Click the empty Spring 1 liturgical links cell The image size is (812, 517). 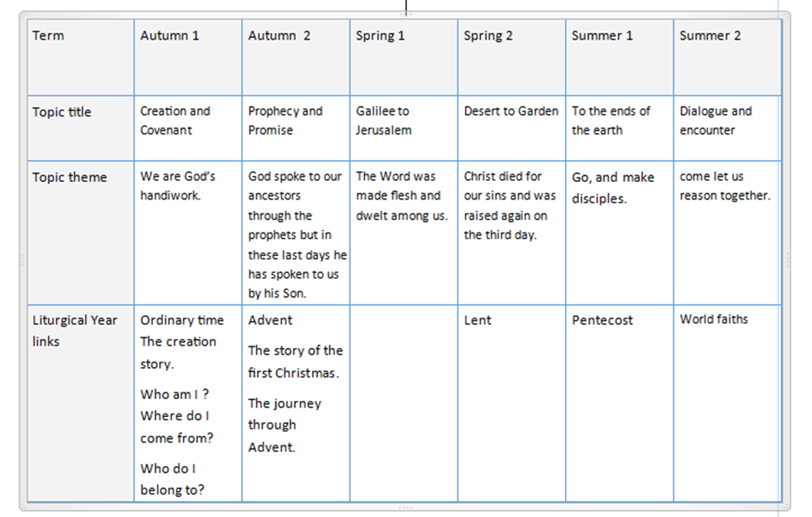[x=404, y=403]
